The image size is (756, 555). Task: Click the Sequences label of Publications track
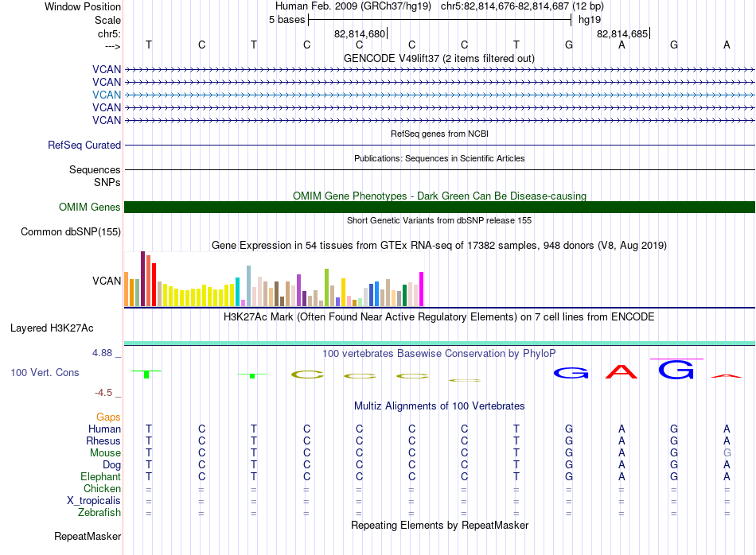tap(95, 169)
